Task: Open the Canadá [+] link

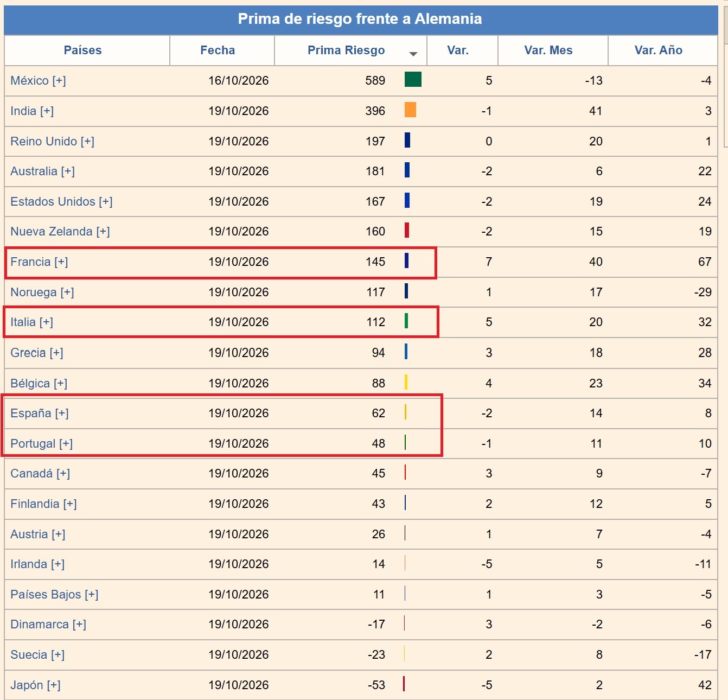Action: [x=40, y=474]
